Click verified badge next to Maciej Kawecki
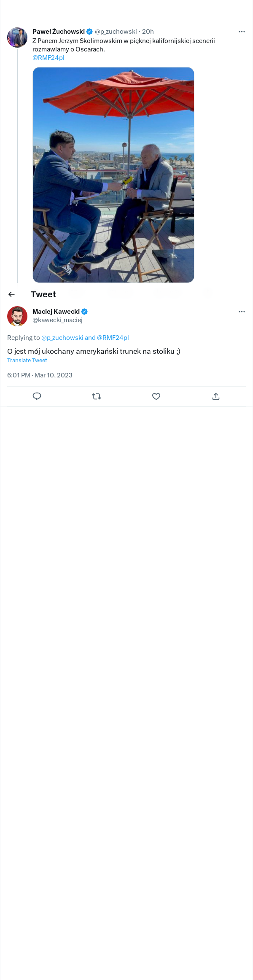Image resolution: width=253 pixels, height=980 pixels. click(x=84, y=312)
